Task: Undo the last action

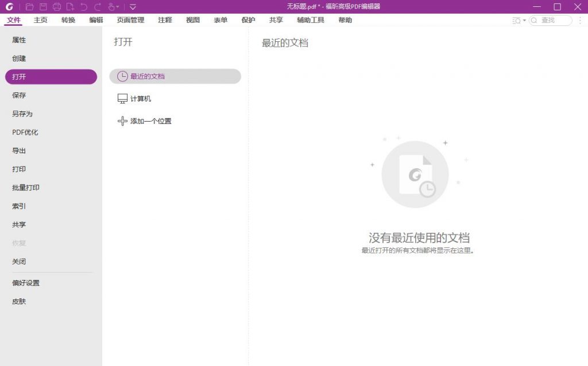Action: [x=83, y=6]
